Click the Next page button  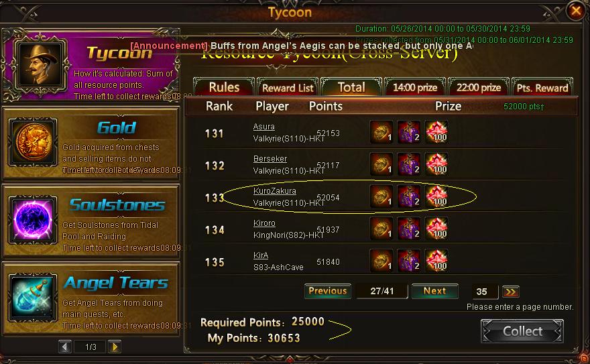[435, 291]
